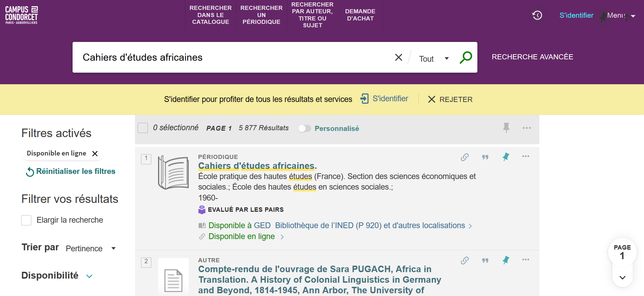The width and height of the screenshot is (644, 296).
Task: Copy permalink of Compte-rendu Sara PUGACH record
Action: pos(465,261)
